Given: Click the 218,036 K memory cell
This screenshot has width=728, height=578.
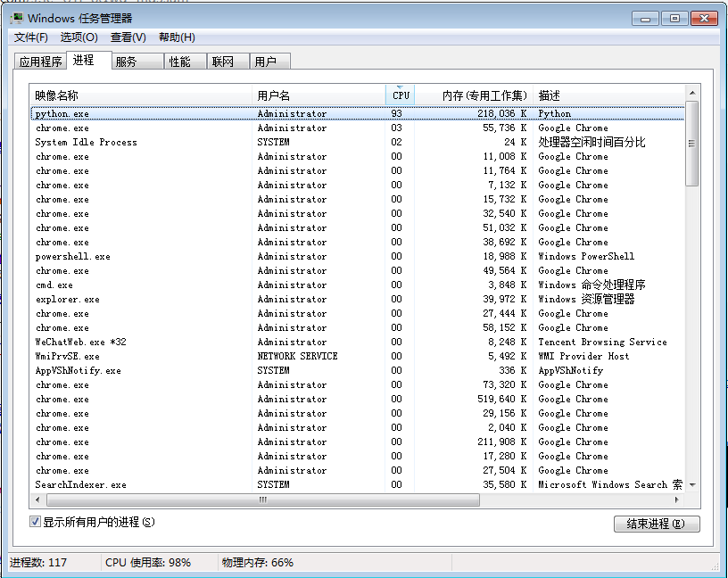Looking at the screenshot, I should pos(502,113).
